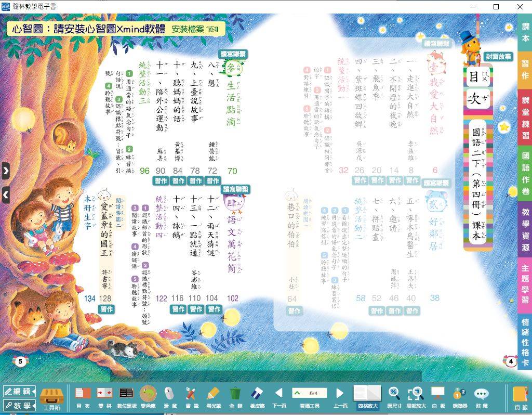Image resolution: width=532 pixels, height=415 pixels.
Task: Open 習作 button under page 64
Action: coord(294,311)
